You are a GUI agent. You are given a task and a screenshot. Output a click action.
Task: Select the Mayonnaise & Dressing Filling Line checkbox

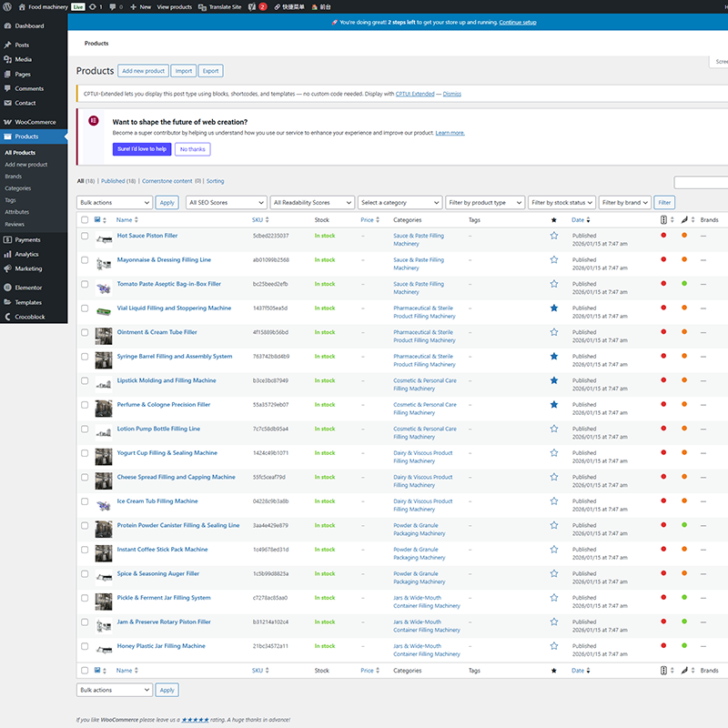tap(85, 260)
